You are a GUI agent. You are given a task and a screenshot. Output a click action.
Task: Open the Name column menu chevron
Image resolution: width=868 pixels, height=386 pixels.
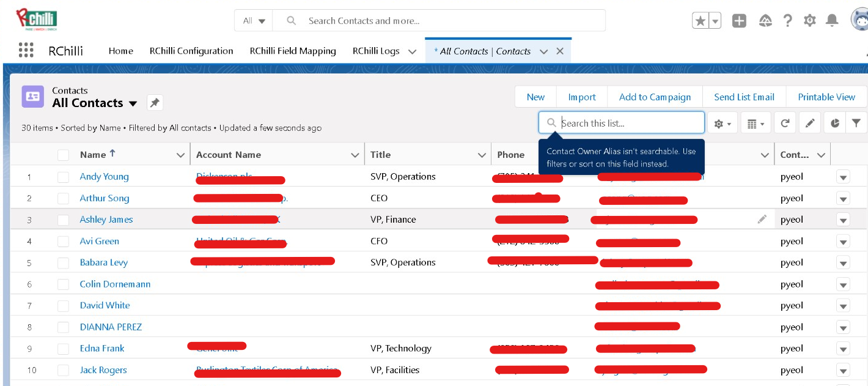point(180,155)
